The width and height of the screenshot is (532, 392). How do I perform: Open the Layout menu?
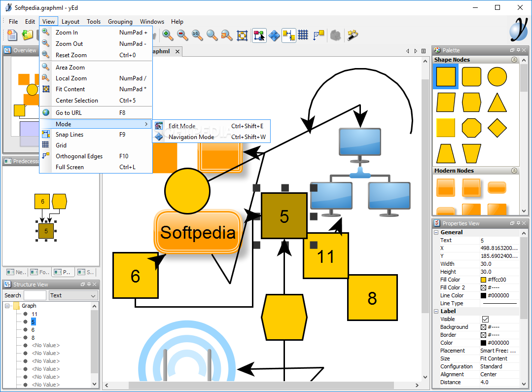[70, 21]
